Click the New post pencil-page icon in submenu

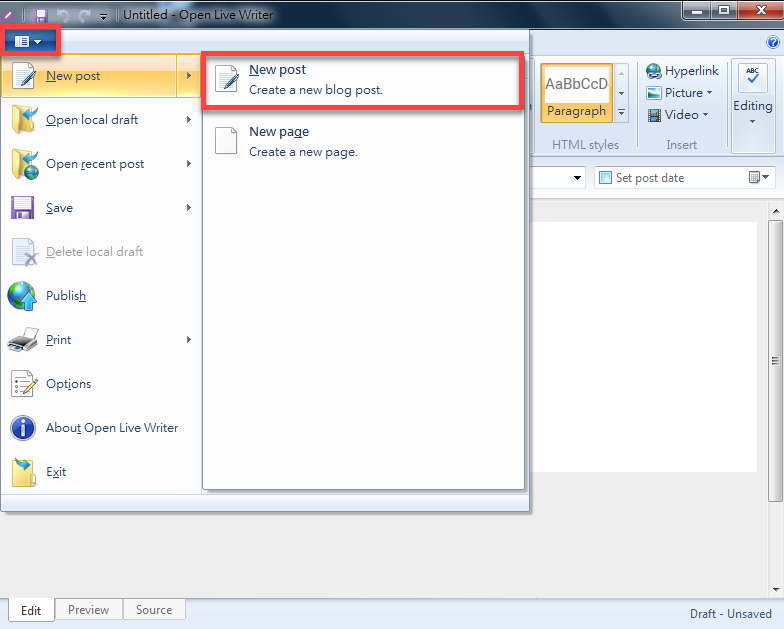pos(226,79)
